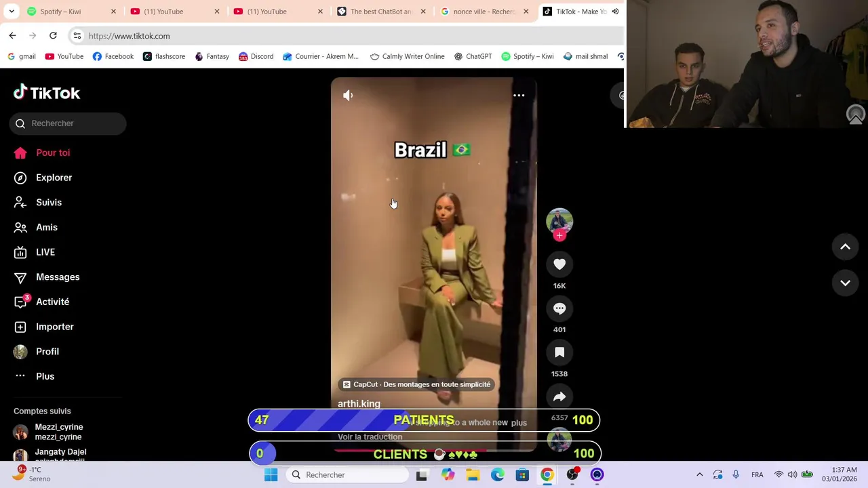Mute the TikTok video sound
The width and height of the screenshot is (868, 488).
click(x=348, y=96)
